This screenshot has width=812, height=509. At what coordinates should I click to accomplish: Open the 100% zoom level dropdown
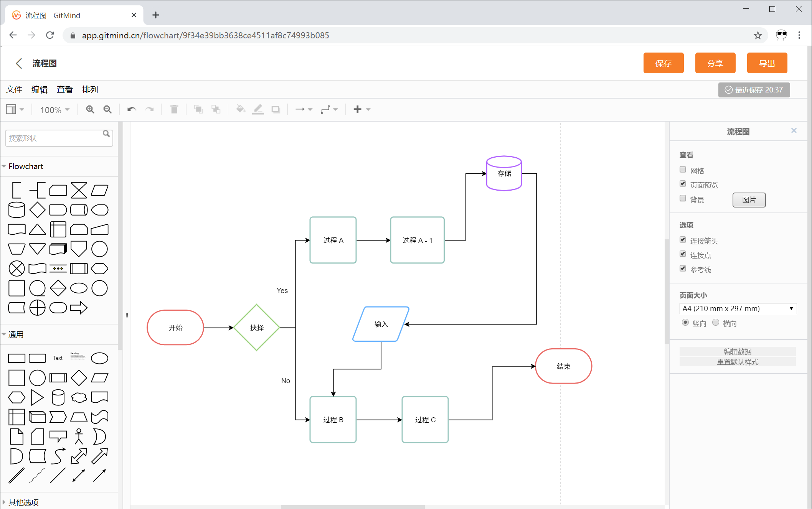[55, 110]
